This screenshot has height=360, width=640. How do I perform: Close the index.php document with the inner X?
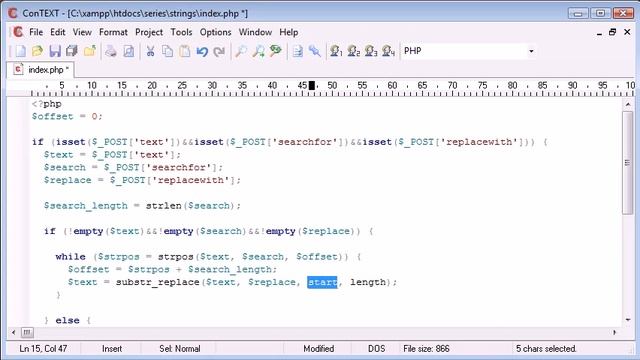click(627, 32)
